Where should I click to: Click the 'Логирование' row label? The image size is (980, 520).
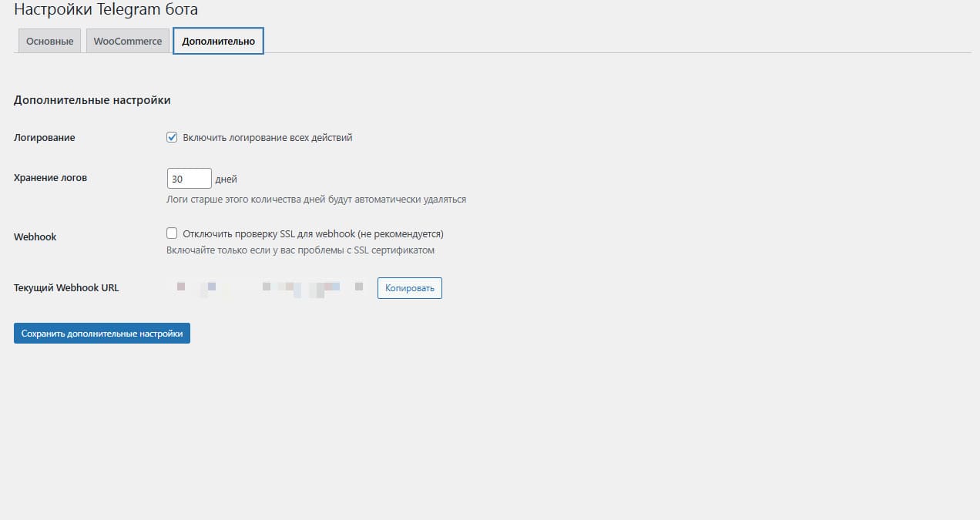click(45, 138)
